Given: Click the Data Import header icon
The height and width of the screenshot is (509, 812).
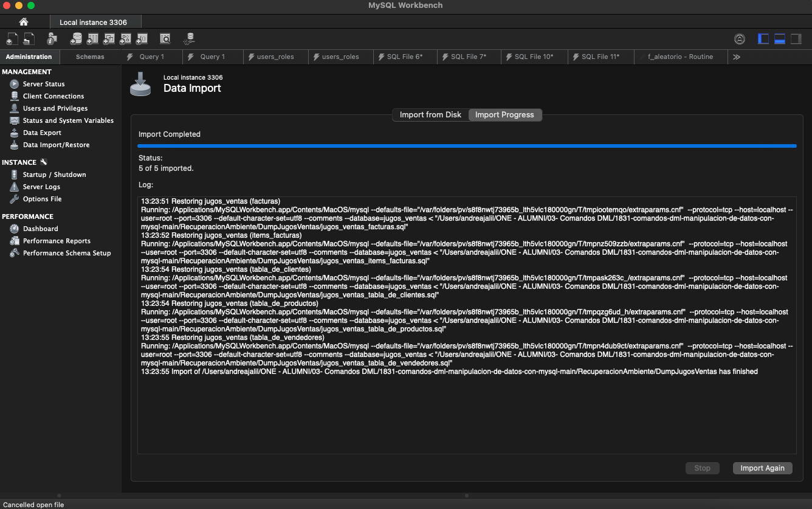Looking at the screenshot, I should 140,83.
